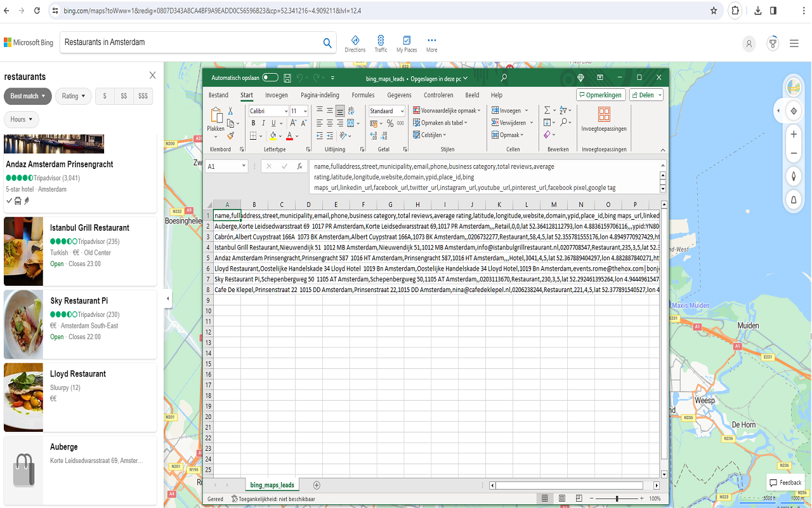Open Istanbul Grill Restaurant listing
This screenshot has width=812, height=508.
(x=89, y=228)
